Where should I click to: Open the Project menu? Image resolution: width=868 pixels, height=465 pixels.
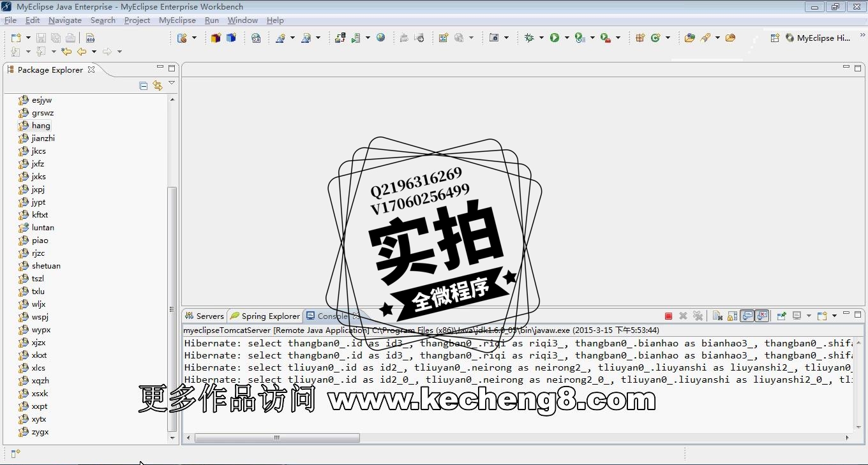[x=137, y=20]
